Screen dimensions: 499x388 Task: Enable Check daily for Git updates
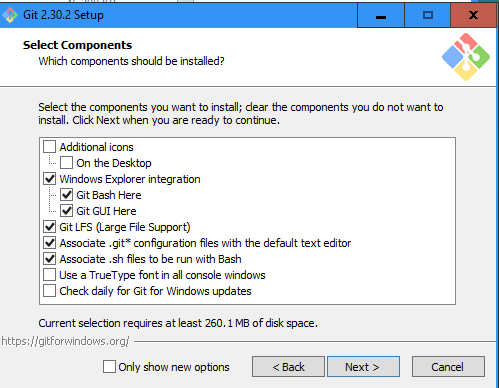tap(50, 291)
